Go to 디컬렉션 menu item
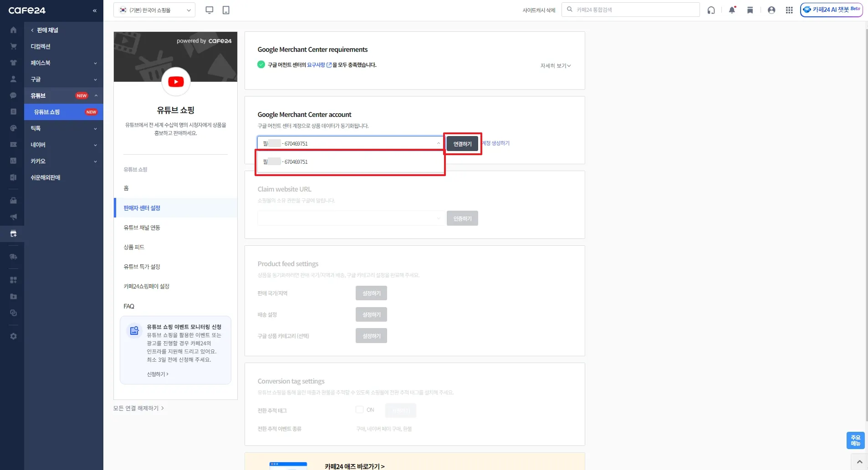Image resolution: width=868 pixels, height=470 pixels. tap(41, 46)
